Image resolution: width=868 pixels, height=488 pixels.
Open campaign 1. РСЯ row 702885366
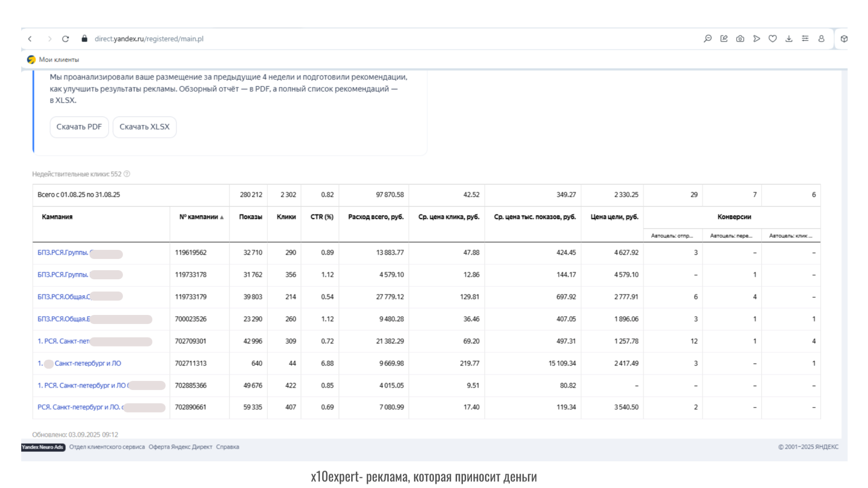coord(83,385)
